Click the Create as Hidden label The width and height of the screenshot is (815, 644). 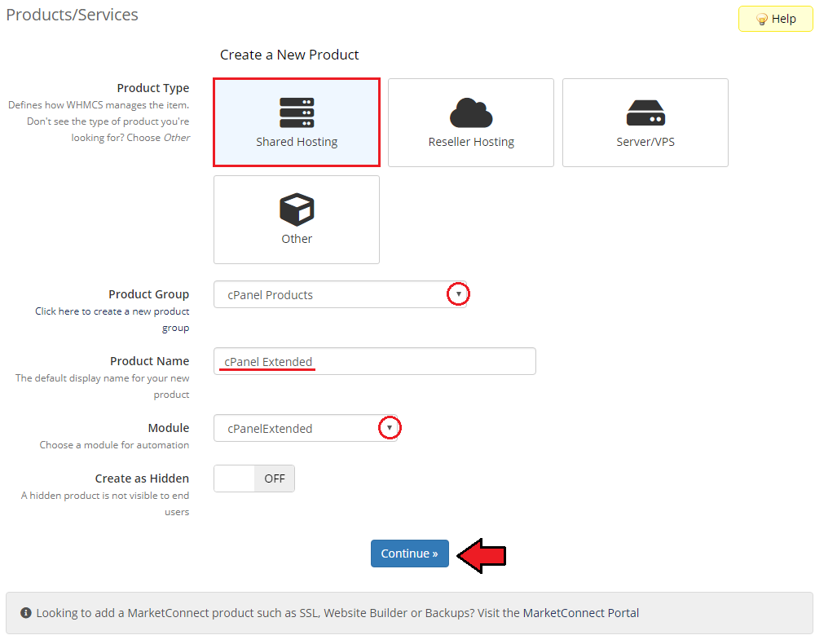click(x=142, y=479)
